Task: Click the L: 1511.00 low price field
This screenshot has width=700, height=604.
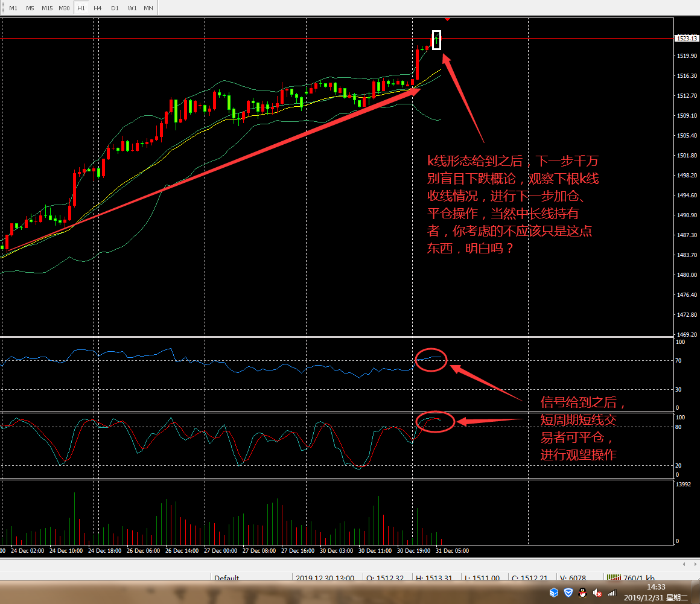Action: [x=482, y=577]
